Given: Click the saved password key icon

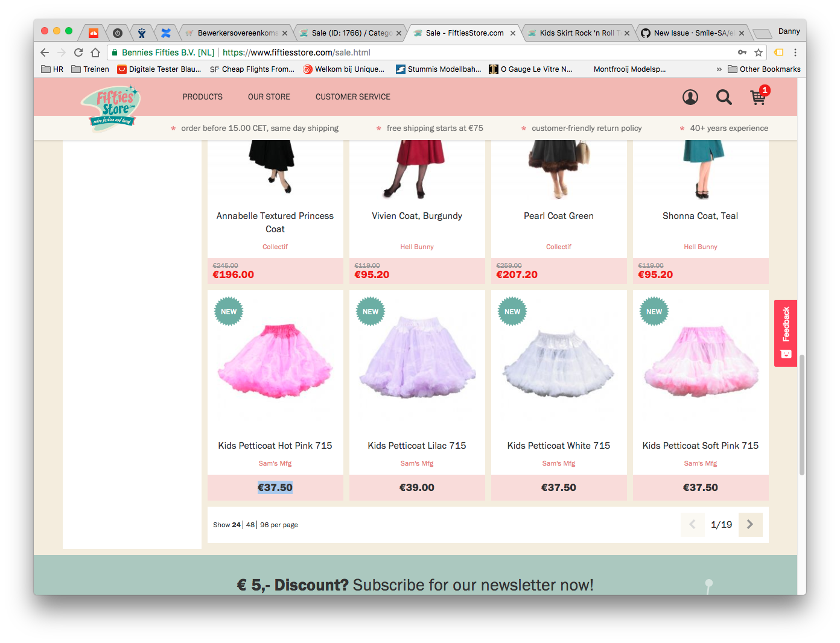Looking at the screenshot, I should pyautogui.click(x=742, y=52).
